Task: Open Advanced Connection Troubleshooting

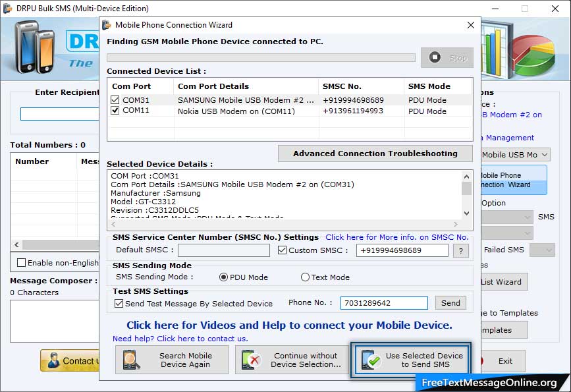Action: [375, 154]
